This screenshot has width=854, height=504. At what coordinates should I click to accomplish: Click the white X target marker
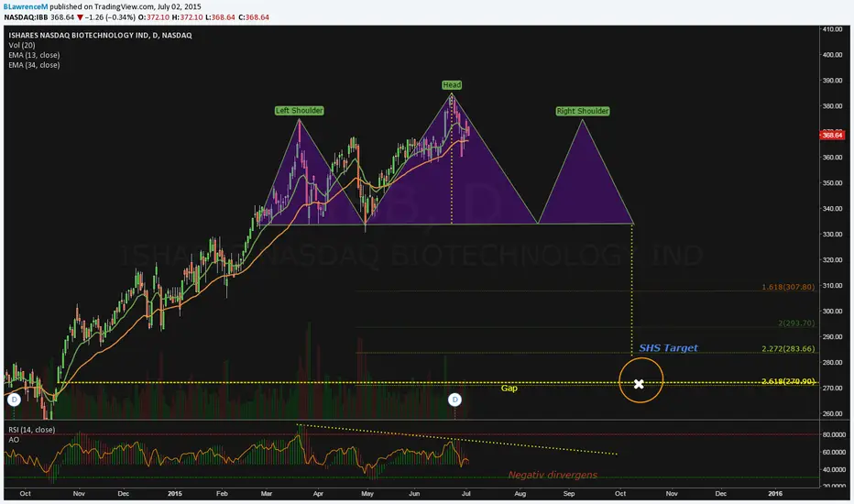[x=639, y=384]
